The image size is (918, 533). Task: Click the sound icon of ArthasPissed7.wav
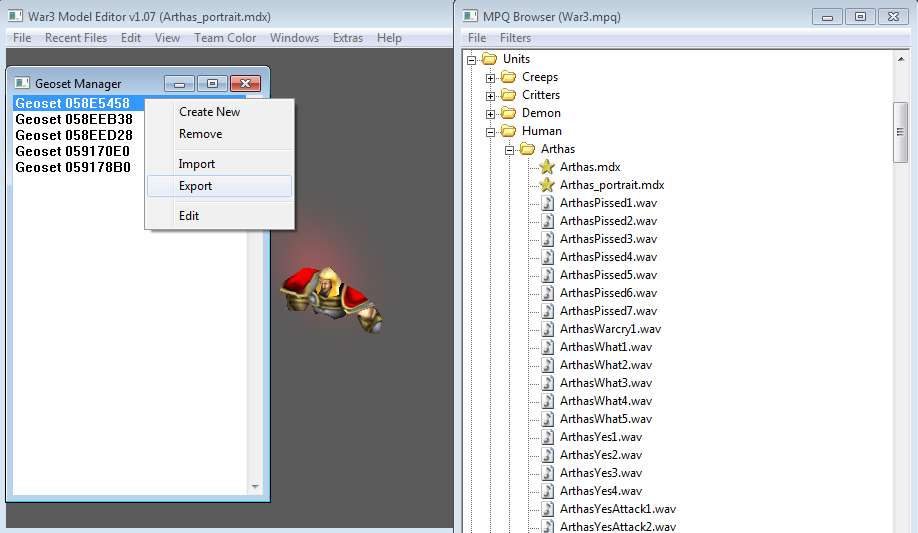point(547,311)
